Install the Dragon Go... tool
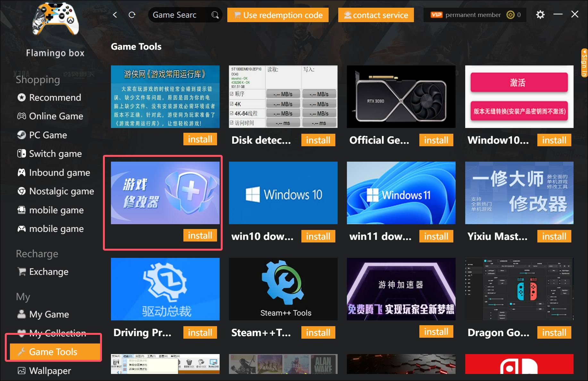588x381 pixels. click(x=554, y=333)
